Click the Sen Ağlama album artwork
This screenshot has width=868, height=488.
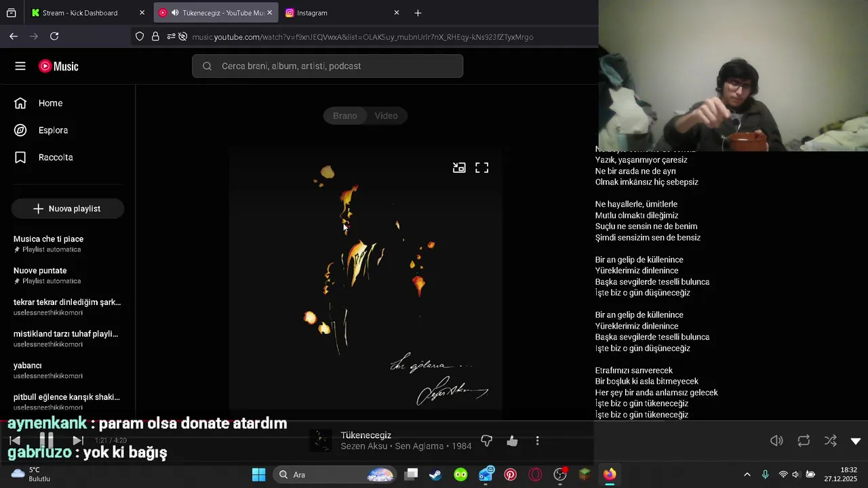[x=365, y=279]
